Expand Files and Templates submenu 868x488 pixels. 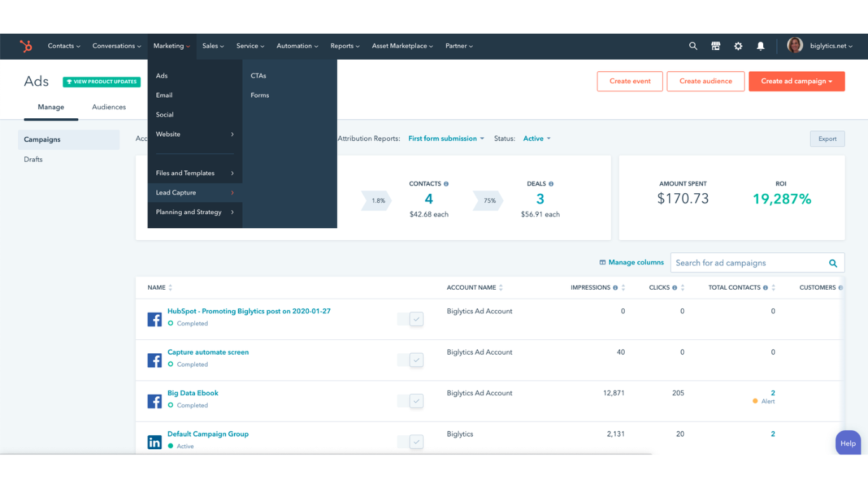(x=194, y=173)
